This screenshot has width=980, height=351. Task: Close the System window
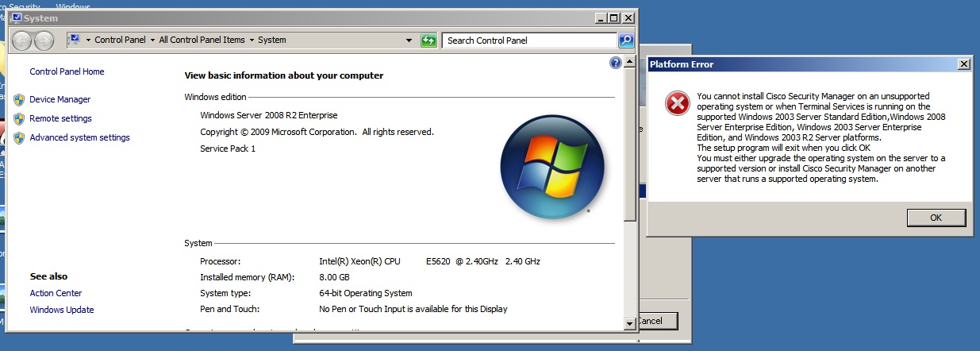(x=628, y=17)
